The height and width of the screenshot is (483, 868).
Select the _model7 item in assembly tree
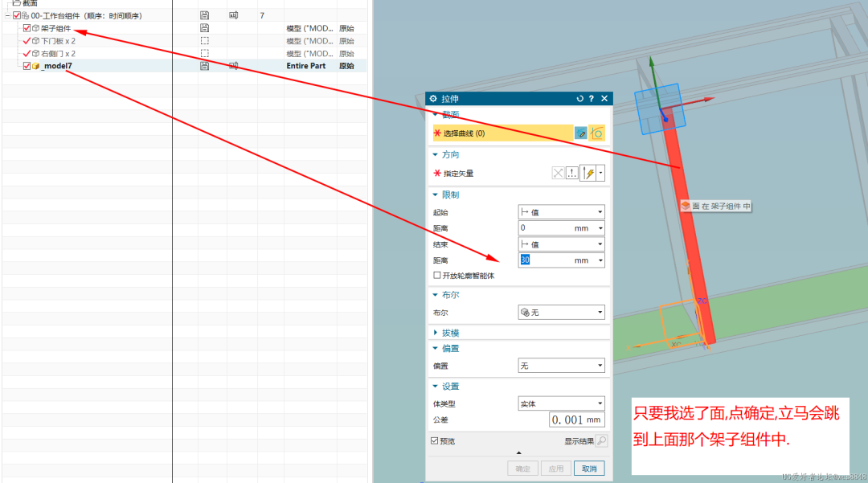56,66
